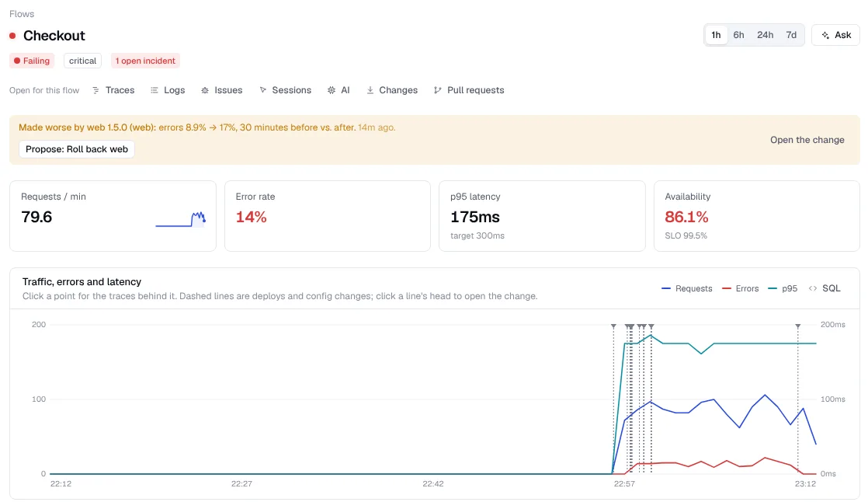Show the SQL query for the chart

pyautogui.click(x=825, y=288)
